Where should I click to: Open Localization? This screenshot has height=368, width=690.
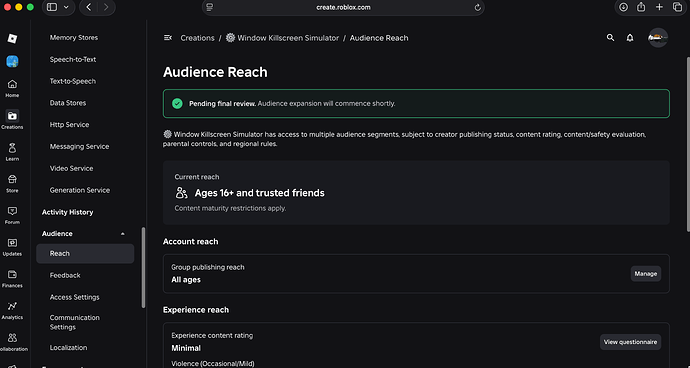68,347
